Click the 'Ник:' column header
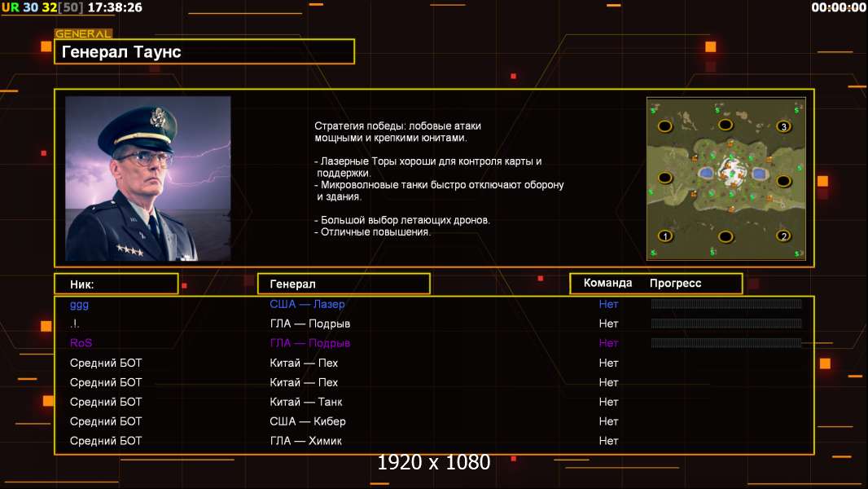868x489 pixels. [x=116, y=284]
